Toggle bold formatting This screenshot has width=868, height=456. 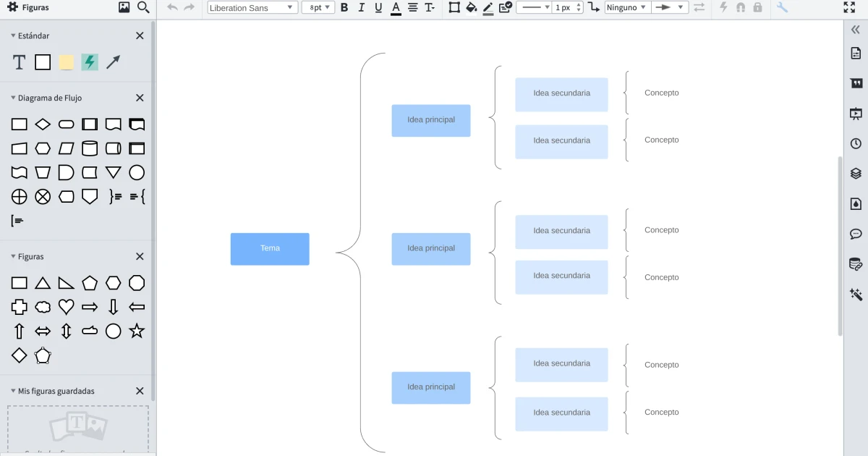pyautogui.click(x=344, y=7)
